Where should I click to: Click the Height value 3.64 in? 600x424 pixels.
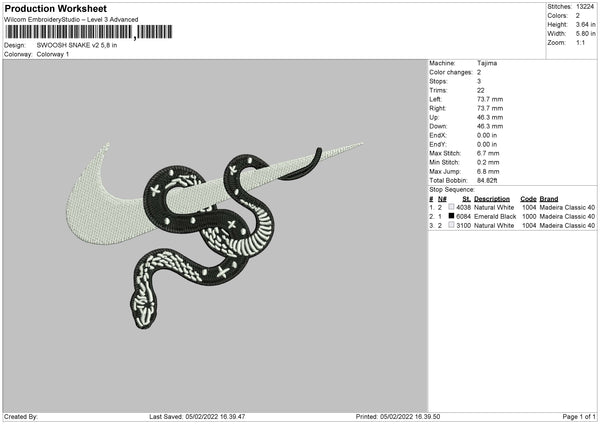(x=585, y=24)
